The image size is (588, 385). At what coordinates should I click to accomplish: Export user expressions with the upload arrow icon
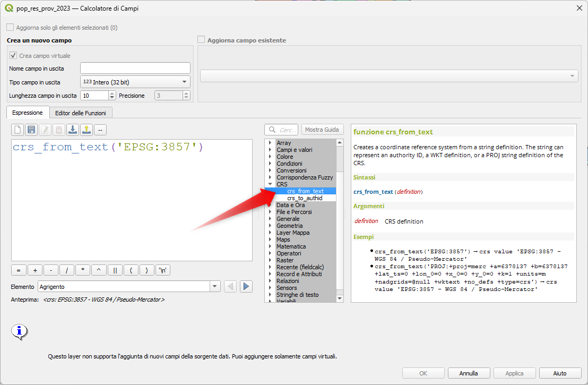87,130
